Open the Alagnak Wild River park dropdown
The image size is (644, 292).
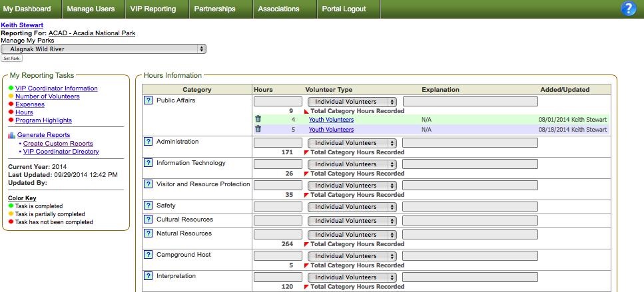[104, 49]
